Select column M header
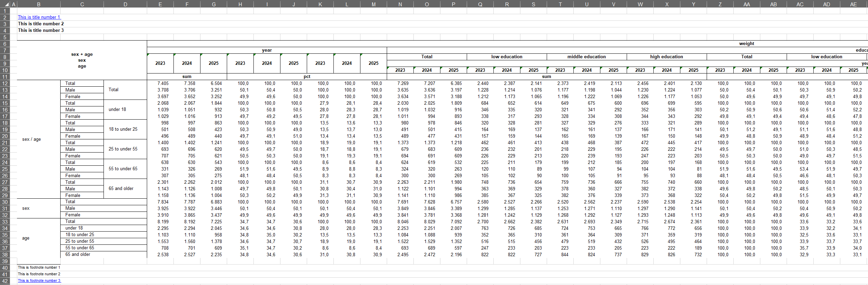 click(x=373, y=4)
